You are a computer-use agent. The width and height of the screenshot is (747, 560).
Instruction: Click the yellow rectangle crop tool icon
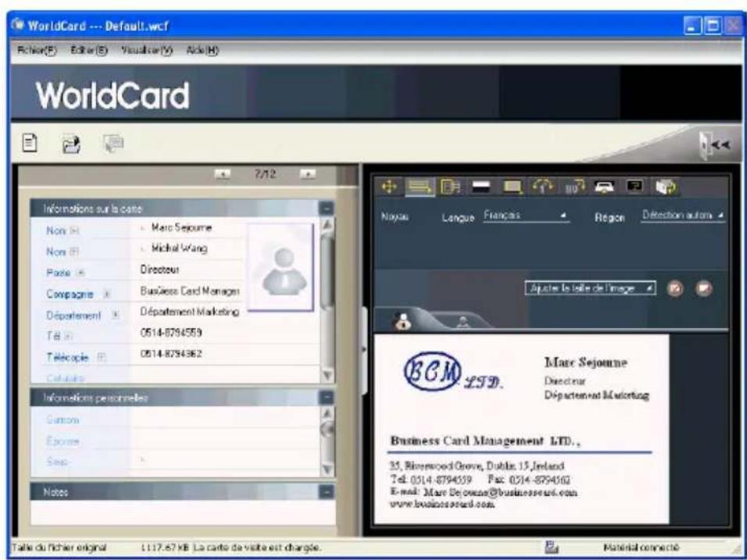coord(513,187)
